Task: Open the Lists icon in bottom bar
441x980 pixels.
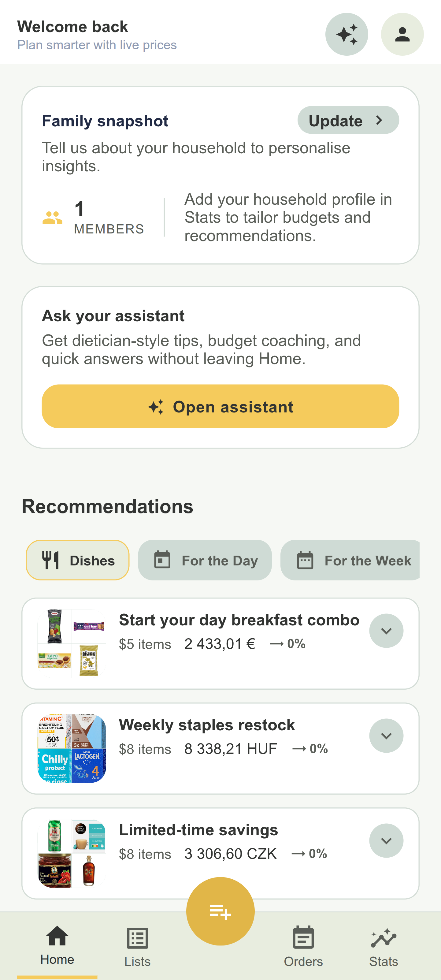Action: pos(137,938)
